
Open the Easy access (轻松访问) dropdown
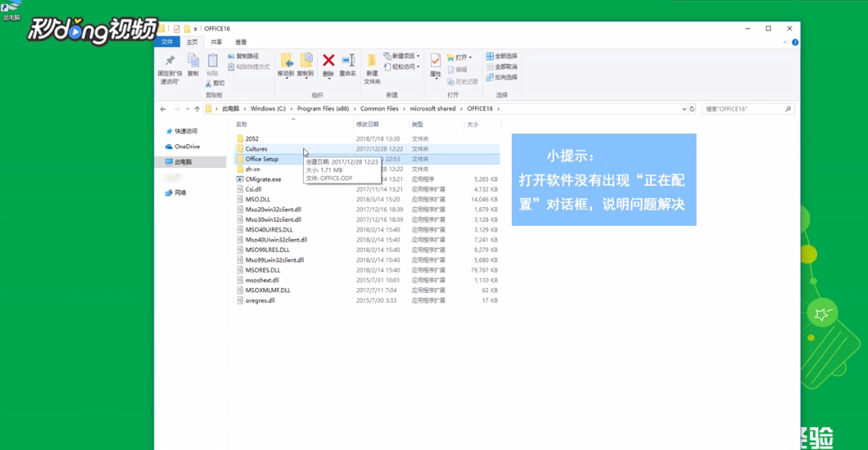tap(402, 67)
